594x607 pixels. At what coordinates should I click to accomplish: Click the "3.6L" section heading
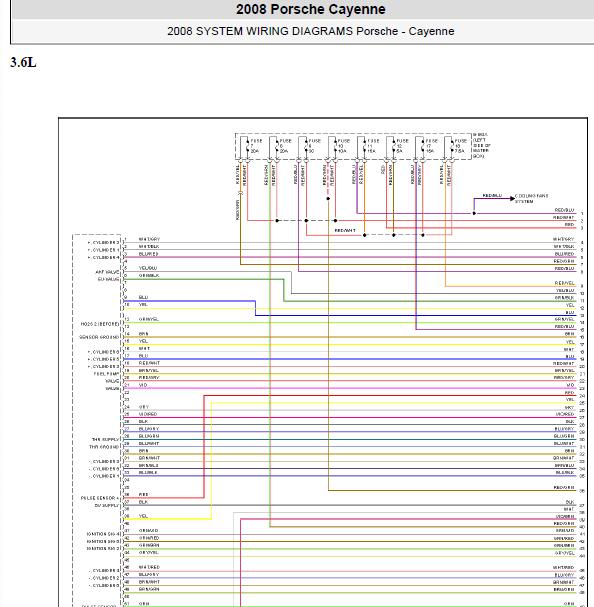23,62
